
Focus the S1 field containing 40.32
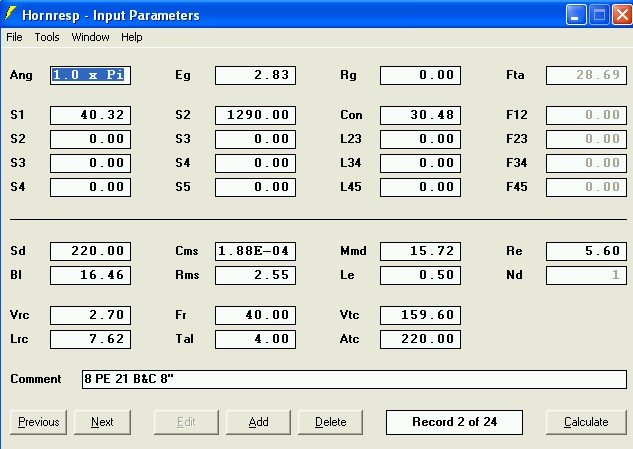coord(90,115)
